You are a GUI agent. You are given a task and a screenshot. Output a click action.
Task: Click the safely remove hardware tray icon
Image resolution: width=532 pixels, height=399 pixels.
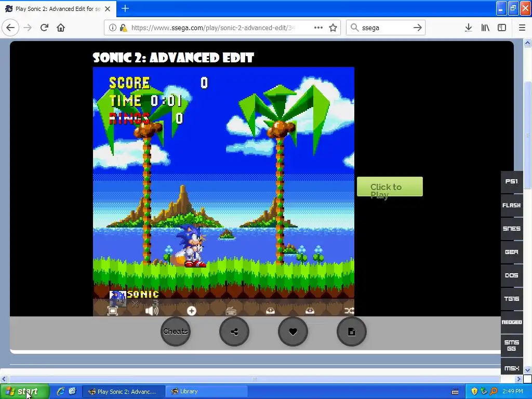[x=484, y=392]
